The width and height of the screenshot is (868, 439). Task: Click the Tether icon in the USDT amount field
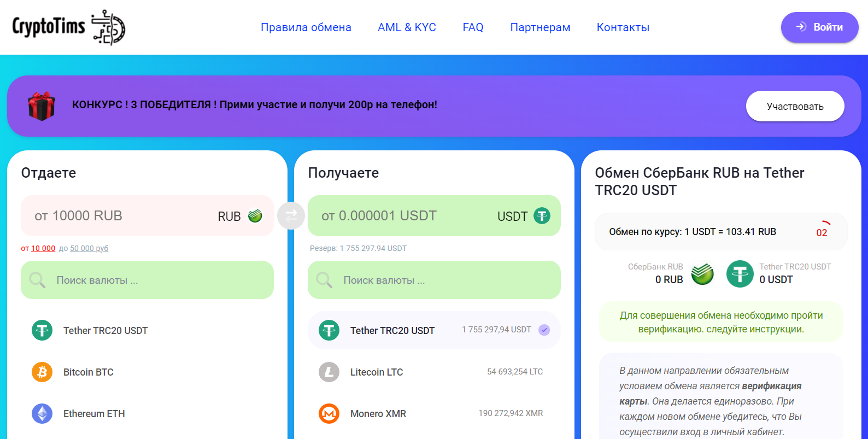542,216
